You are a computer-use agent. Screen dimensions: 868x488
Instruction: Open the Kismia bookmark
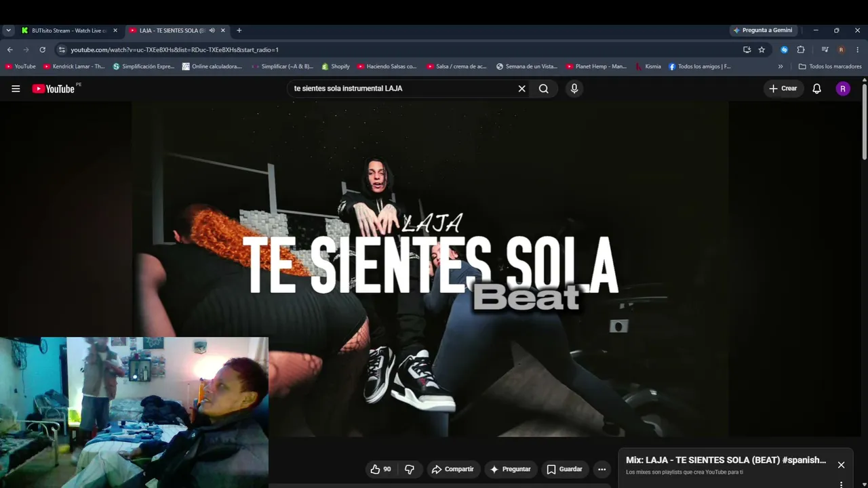648,66
